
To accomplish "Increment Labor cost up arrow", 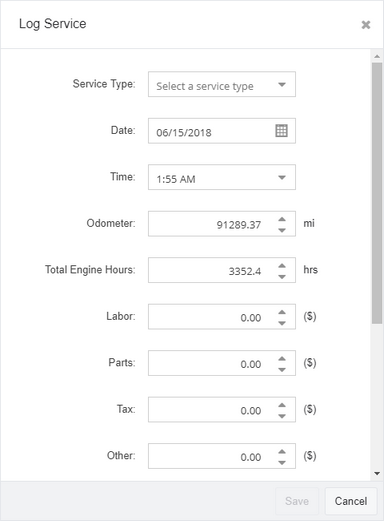I will 282,312.
